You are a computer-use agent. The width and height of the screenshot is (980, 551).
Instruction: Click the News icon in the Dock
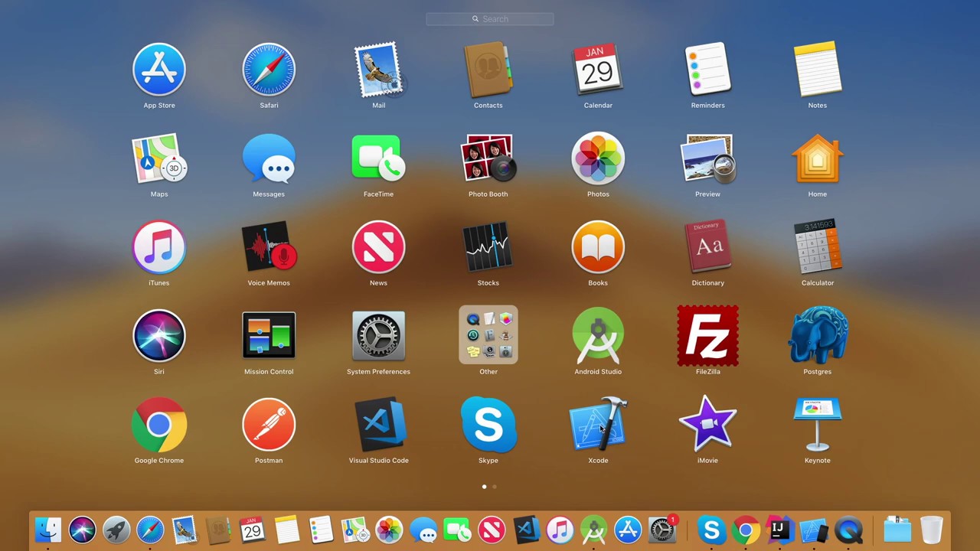point(492,530)
